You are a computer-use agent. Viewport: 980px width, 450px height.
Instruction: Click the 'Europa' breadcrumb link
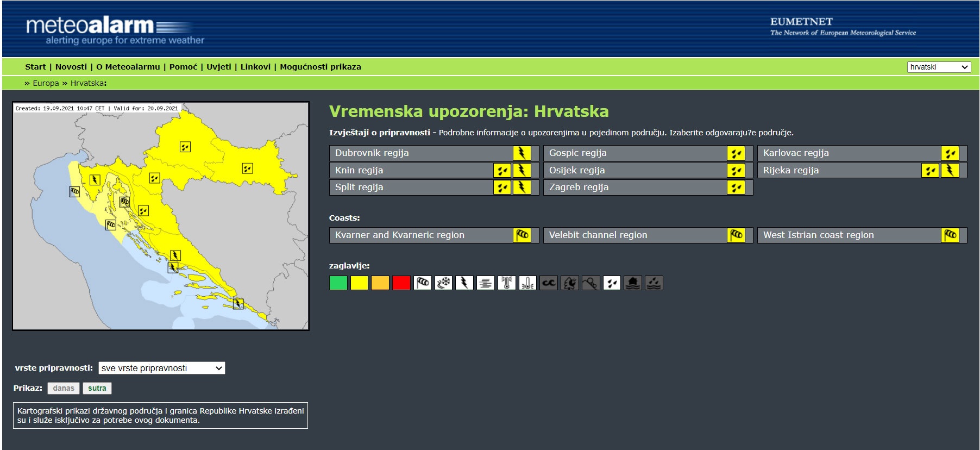(46, 83)
